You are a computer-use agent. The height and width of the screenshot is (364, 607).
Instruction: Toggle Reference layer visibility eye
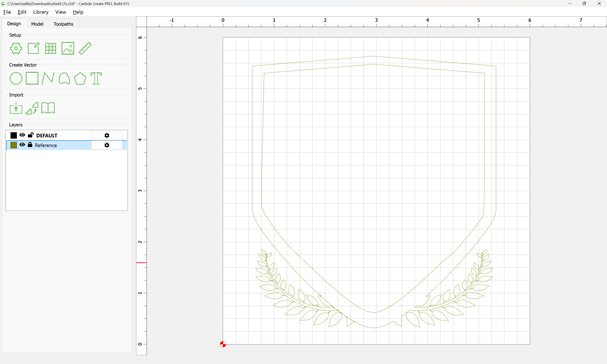(x=22, y=145)
